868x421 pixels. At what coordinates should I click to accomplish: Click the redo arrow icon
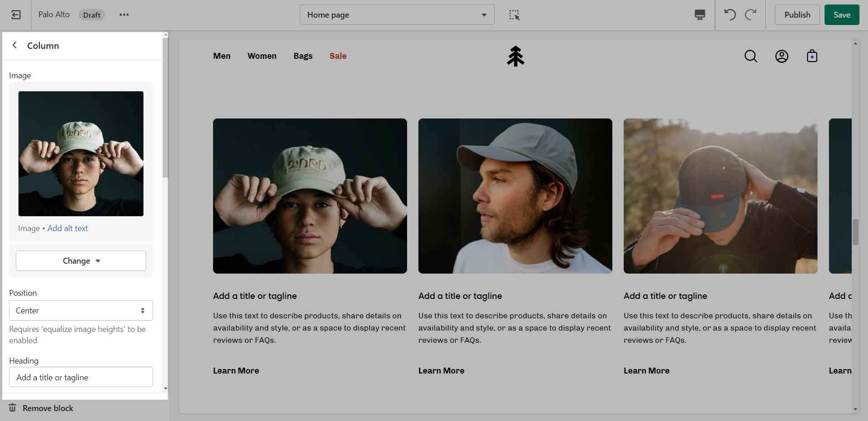pos(750,15)
